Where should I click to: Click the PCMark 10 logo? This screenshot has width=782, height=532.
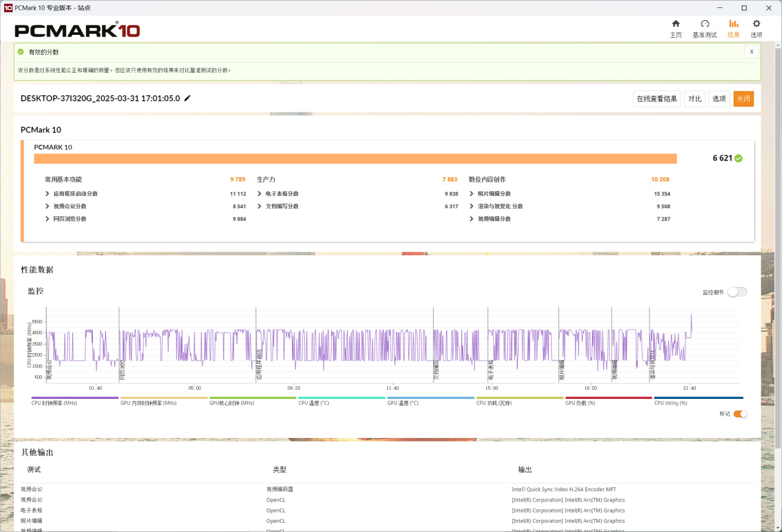[78, 30]
